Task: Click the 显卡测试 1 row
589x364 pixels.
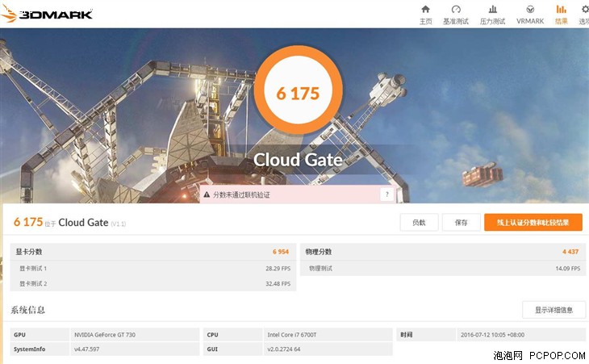Action: [x=153, y=268]
